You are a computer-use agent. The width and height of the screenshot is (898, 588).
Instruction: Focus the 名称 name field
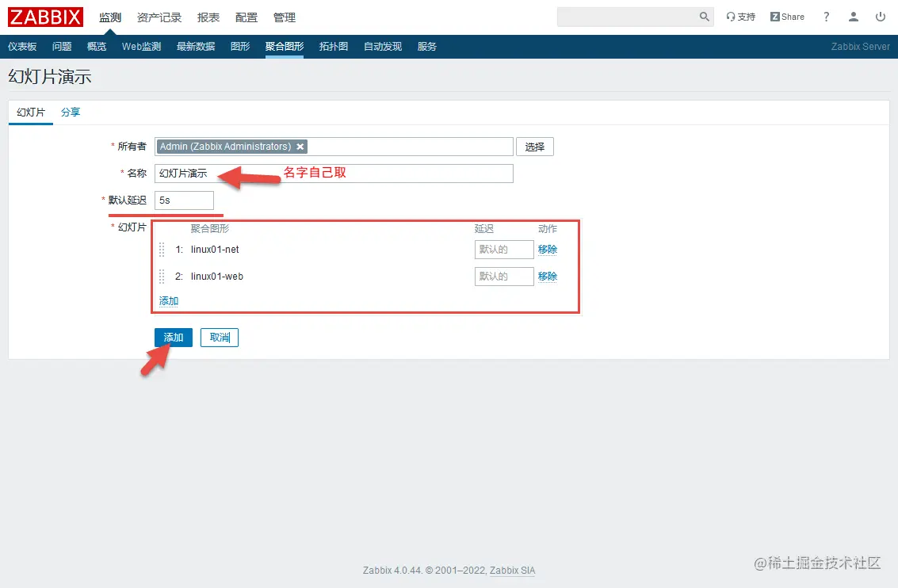pyautogui.click(x=334, y=174)
